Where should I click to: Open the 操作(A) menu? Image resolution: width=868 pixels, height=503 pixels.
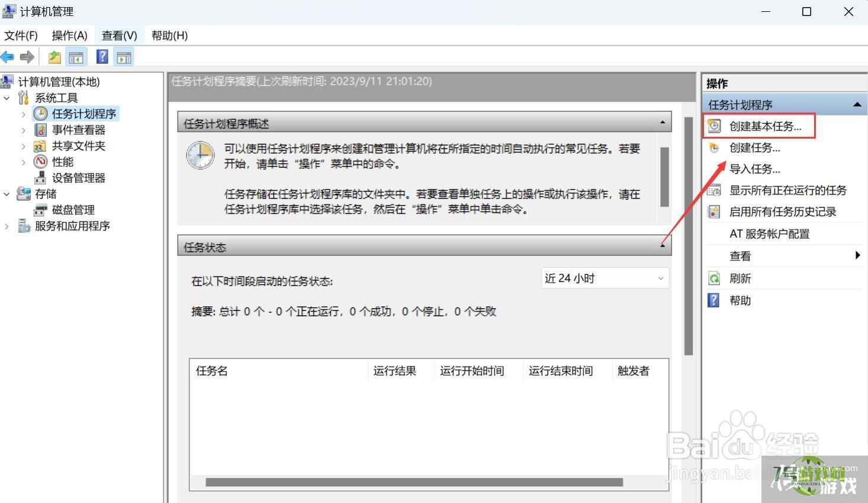tap(70, 36)
